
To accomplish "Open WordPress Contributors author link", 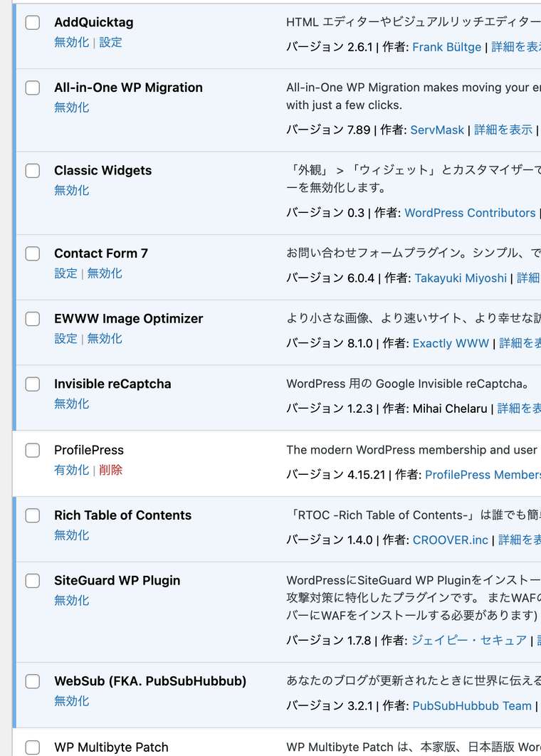I will pos(470,212).
